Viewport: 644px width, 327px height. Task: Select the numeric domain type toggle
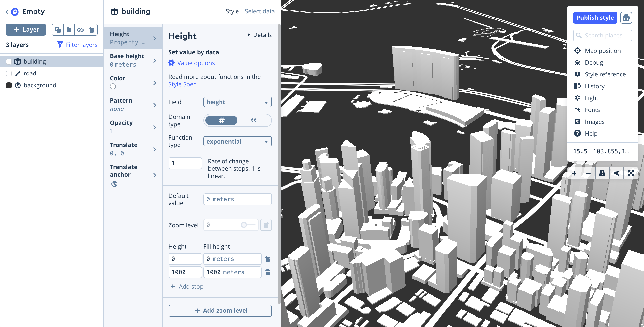(221, 121)
